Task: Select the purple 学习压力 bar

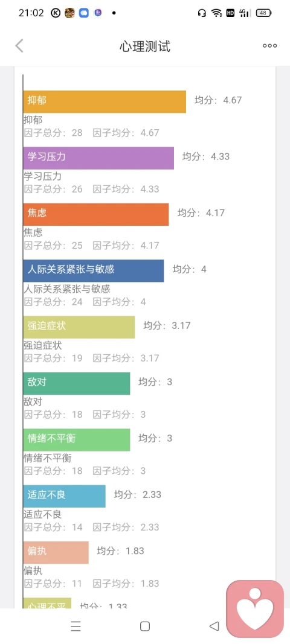Action: coord(98,158)
